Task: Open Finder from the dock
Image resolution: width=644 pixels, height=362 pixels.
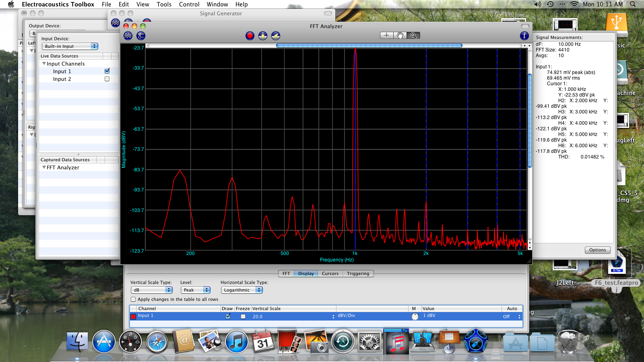Action: tap(77, 342)
